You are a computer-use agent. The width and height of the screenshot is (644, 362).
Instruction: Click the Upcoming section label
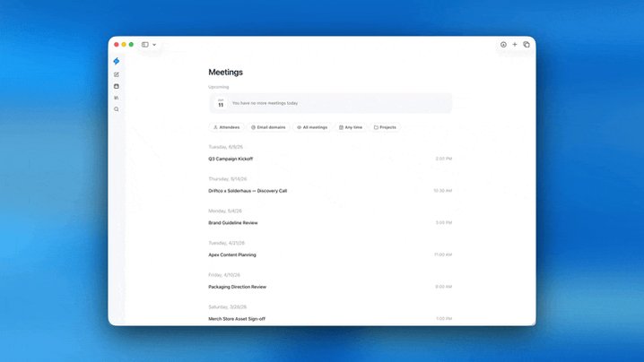[x=219, y=87]
